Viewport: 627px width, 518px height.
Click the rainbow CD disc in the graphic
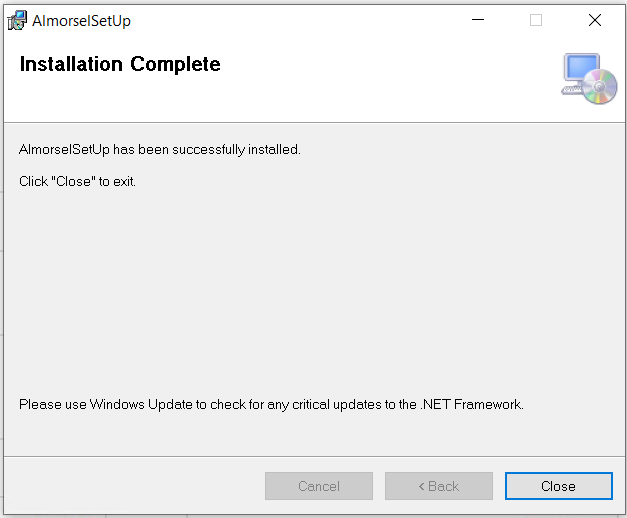point(599,86)
